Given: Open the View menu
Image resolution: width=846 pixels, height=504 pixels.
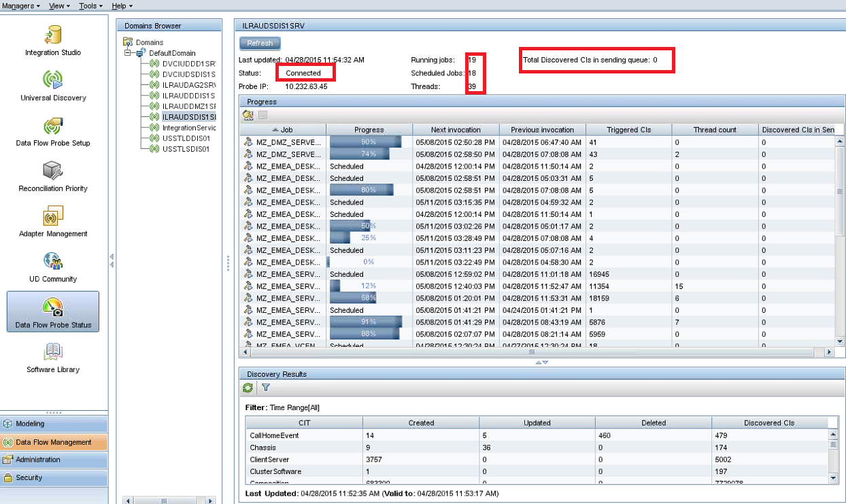Looking at the screenshot, I should [x=60, y=5].
